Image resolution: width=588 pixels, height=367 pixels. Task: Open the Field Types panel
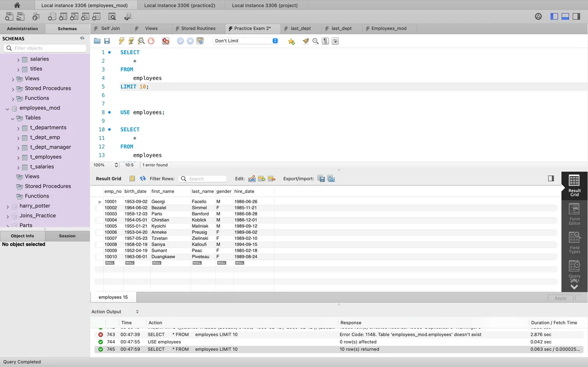tap(574, 242)
